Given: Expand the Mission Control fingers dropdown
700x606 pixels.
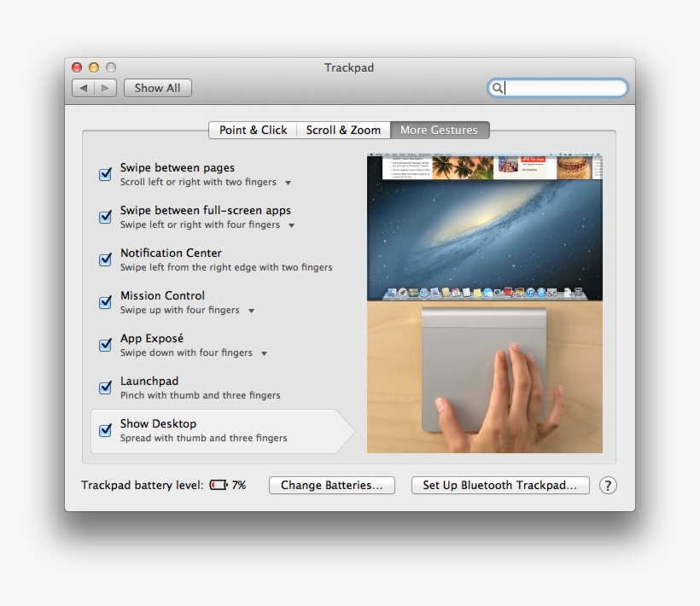Looking at the screenshot, I should 251,311.
